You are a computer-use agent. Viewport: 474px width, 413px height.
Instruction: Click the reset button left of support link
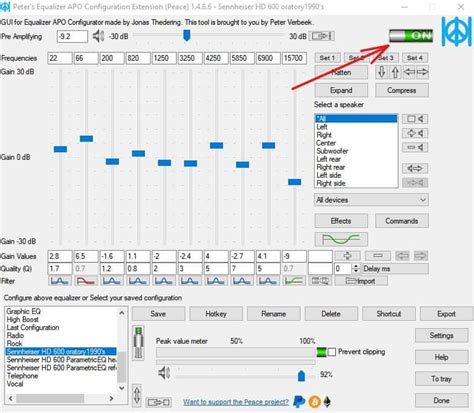158,402
